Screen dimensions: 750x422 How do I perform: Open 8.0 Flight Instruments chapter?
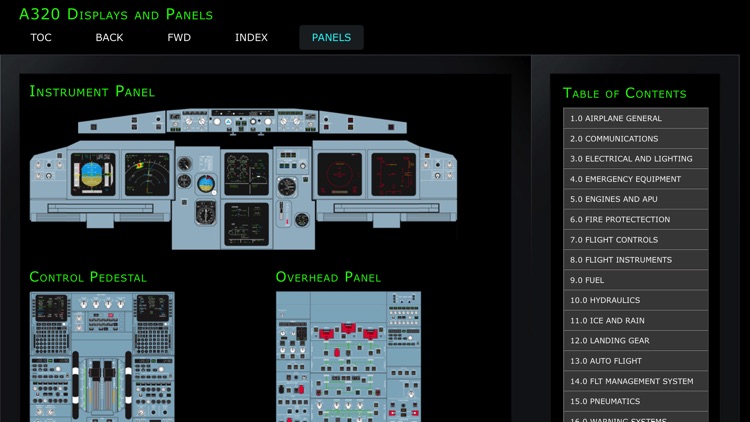click(636, 260)
